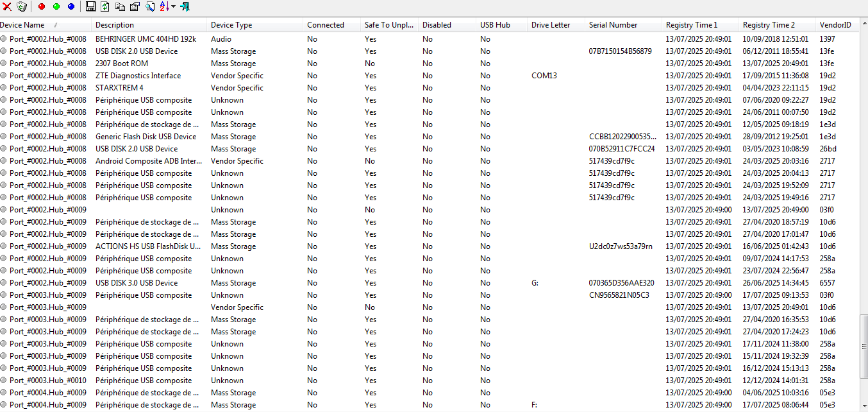Sort by Safe To Unplug column header
The height and width of the screenshot is (412, 868).
(390, 25)
